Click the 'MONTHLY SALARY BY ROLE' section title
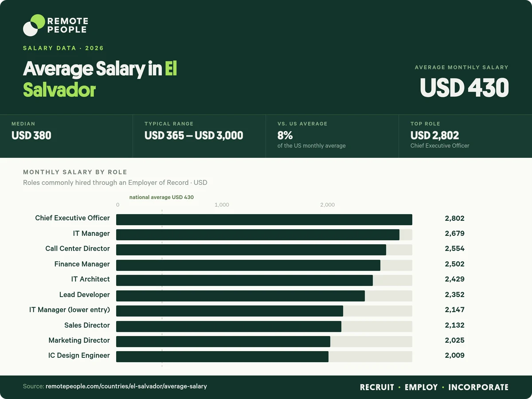Screen dimensions: 532x399 [x=75, y=172]
